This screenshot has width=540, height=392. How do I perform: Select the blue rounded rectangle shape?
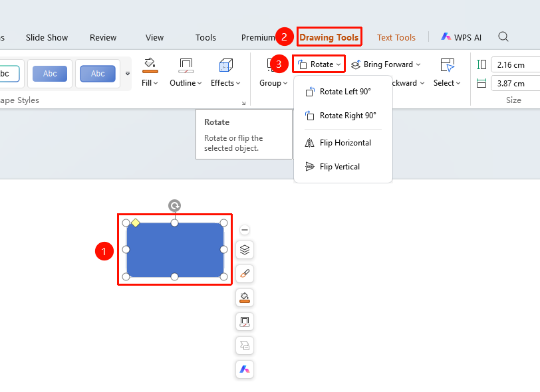175,250
